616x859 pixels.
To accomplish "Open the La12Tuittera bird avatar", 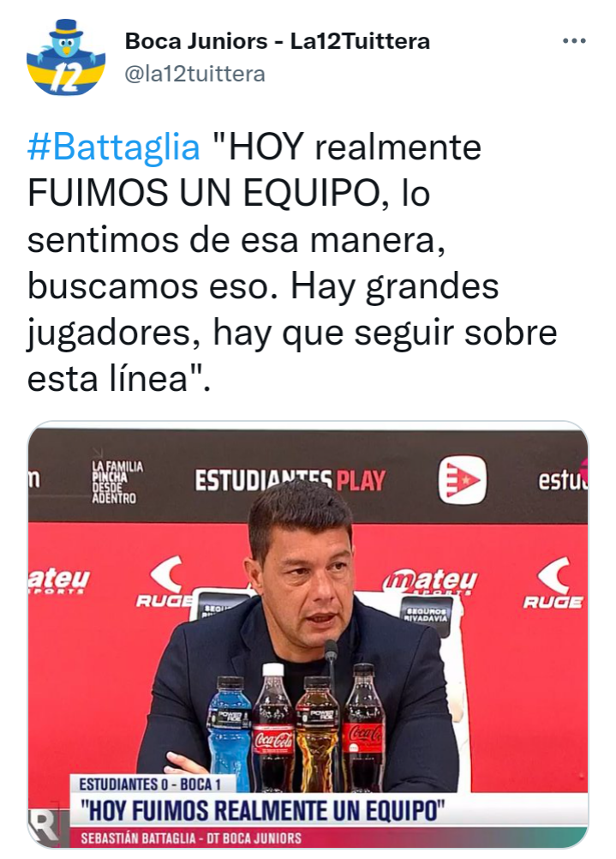I will (66, 57).
